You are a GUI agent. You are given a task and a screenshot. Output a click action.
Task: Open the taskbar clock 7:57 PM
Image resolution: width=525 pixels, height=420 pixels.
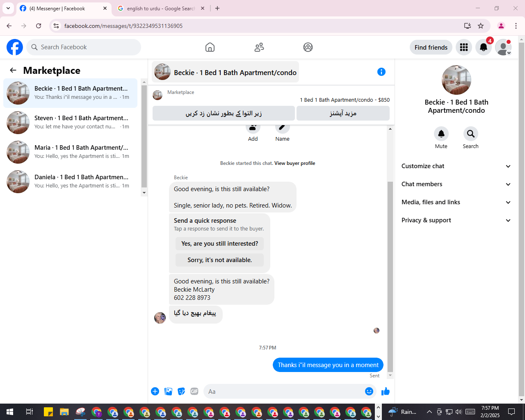490,412
